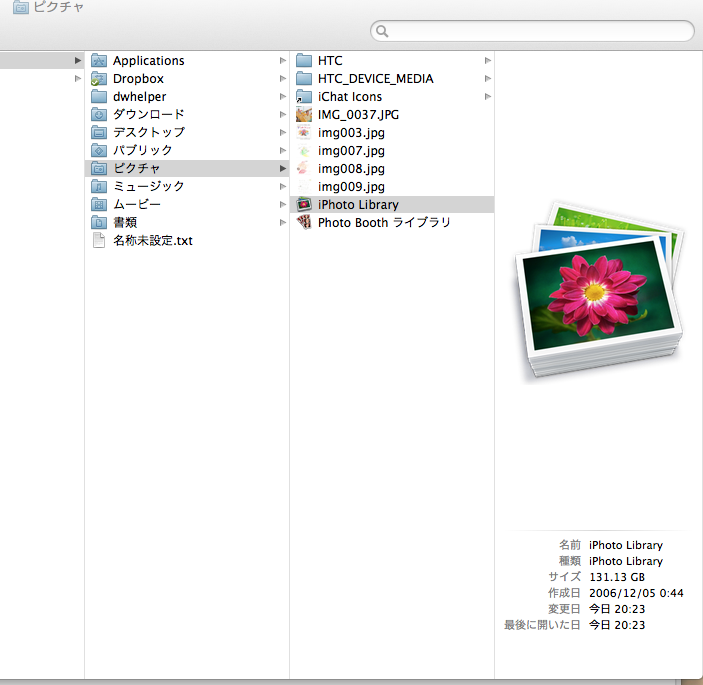Select the text 名称未設定.txt

[153, 241]
